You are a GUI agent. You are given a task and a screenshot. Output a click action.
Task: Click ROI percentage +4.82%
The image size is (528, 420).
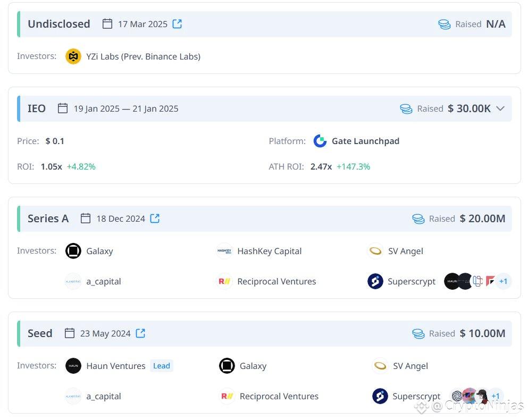click(81, 167)
